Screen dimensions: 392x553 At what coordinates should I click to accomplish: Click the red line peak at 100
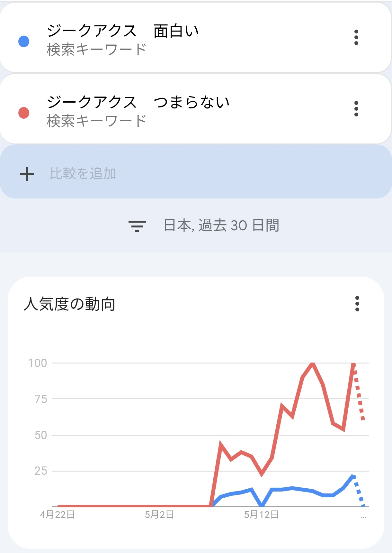pos(312,364)
